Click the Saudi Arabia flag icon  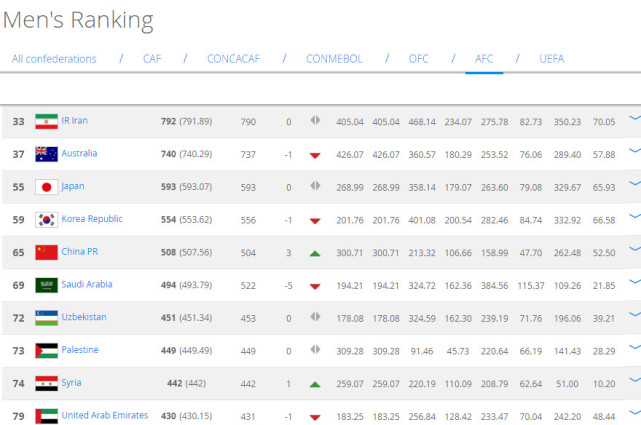point(46,285)
